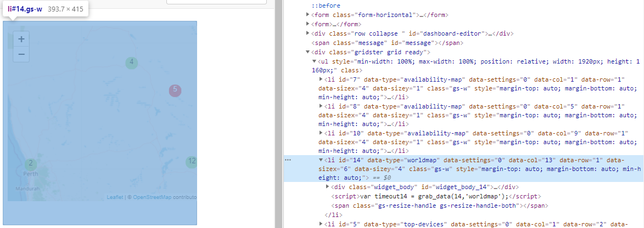
Task: Collapse the gridster grid ready div
Action: tap(308, 52)
